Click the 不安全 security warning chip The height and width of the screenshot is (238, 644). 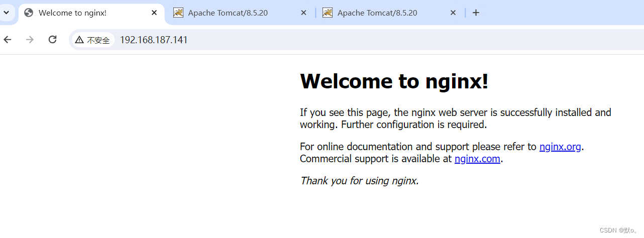92,40
